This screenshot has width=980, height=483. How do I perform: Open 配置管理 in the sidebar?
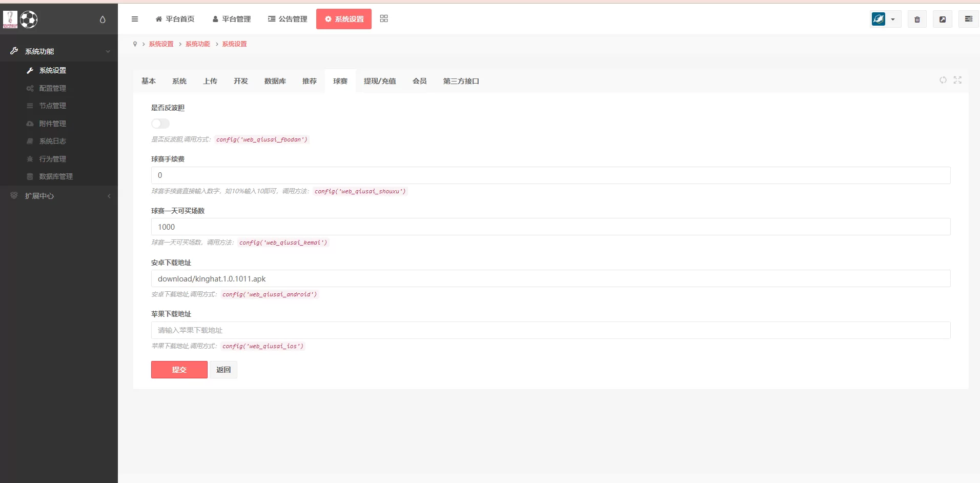(53, 88)
